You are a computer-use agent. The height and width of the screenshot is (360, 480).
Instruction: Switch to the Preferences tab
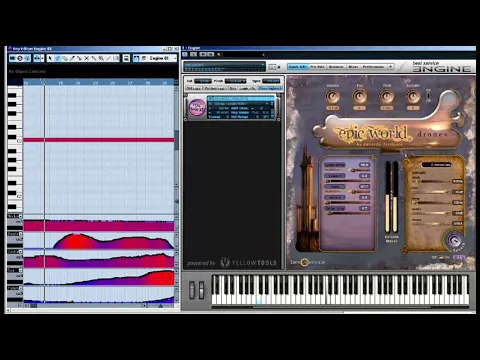373,67
